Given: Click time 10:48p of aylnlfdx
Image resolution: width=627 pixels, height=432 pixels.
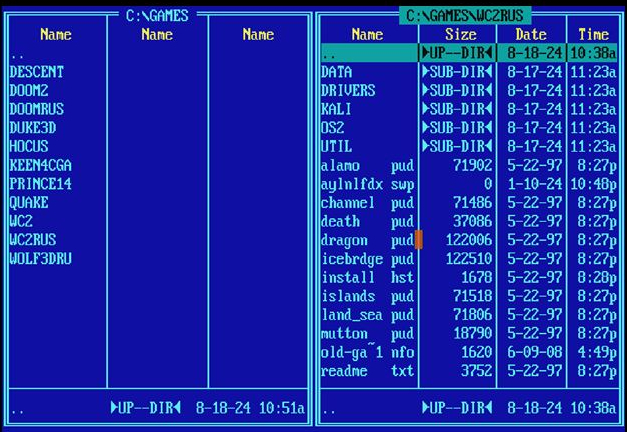Looking at the screenshot, I should coord(593,184).
